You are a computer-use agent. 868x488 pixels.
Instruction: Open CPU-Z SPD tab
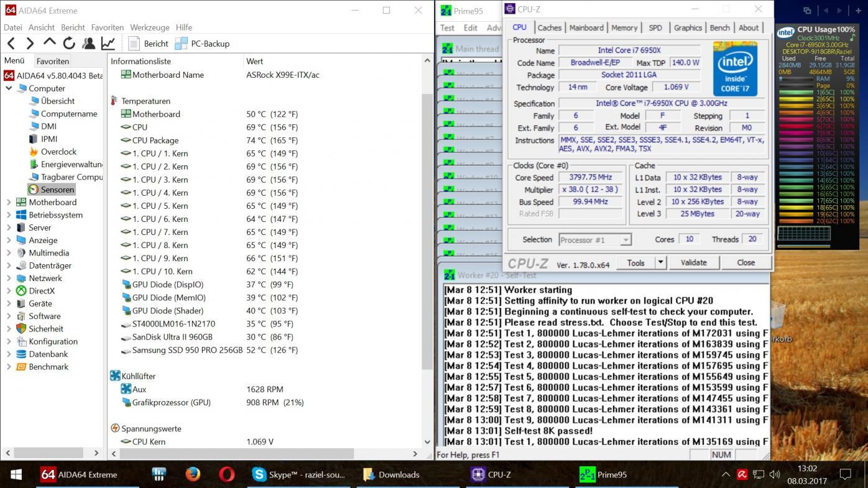pos(655,27)
